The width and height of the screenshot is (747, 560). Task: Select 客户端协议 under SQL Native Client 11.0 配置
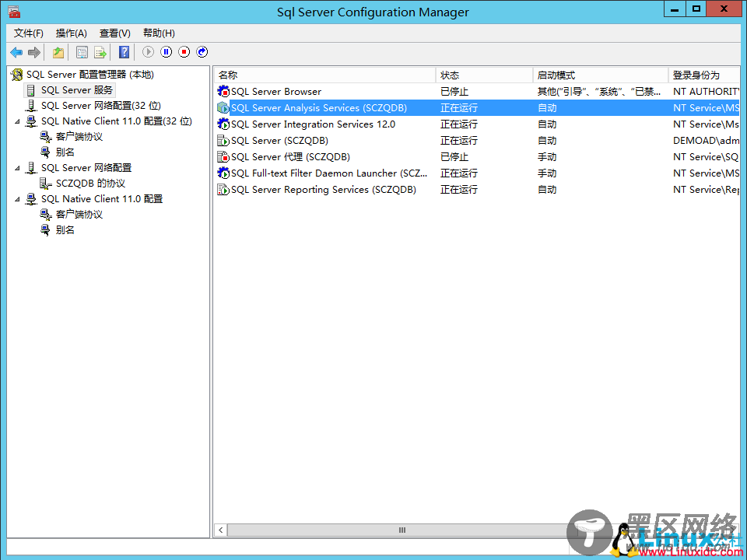pos(79,215)
